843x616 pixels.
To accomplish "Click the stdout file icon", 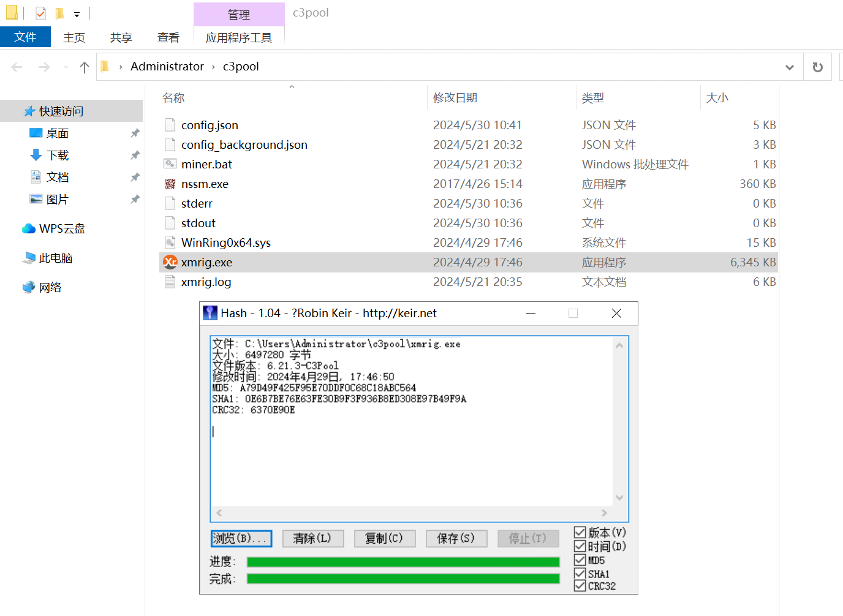I will click(x=170, y=223).
